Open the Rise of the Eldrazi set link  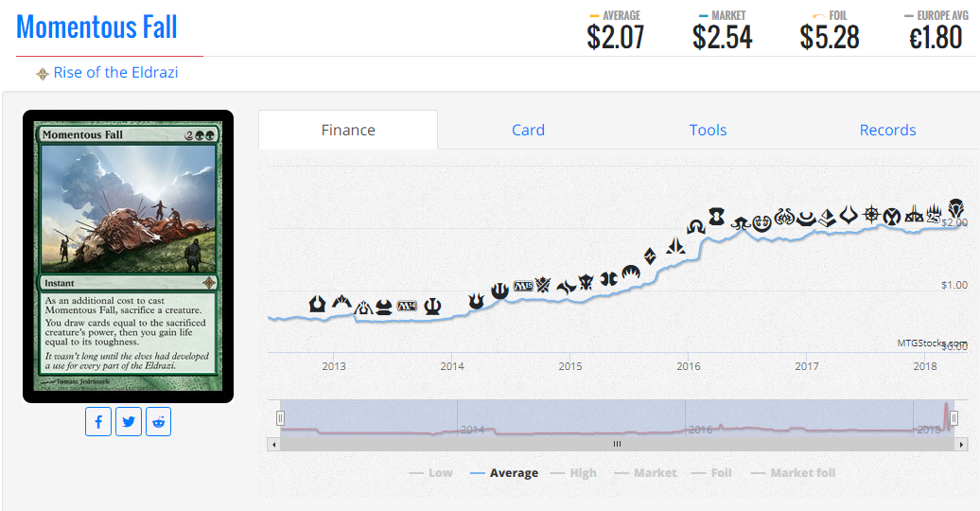tap(115, 73)
